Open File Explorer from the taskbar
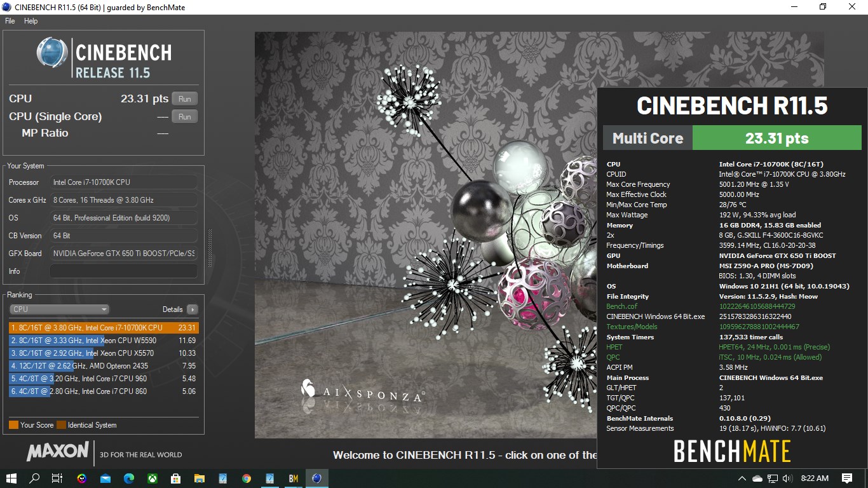Image resolution: width=868 pixels, height=488 pixels. 200,478
